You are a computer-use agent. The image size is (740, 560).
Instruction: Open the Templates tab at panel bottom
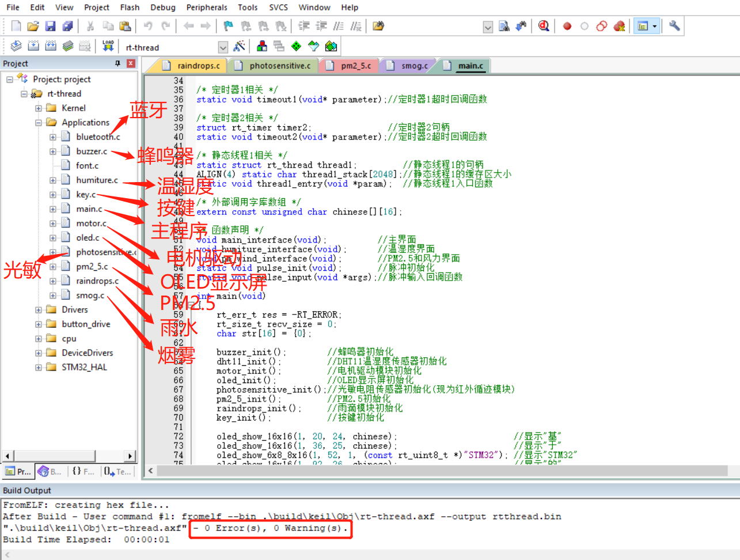(118, 471)
